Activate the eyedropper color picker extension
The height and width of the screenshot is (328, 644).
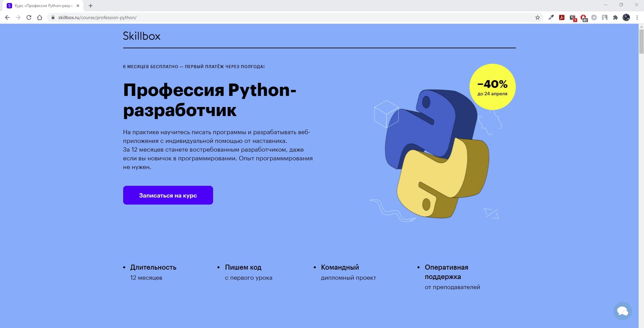[x=551, y=17]
